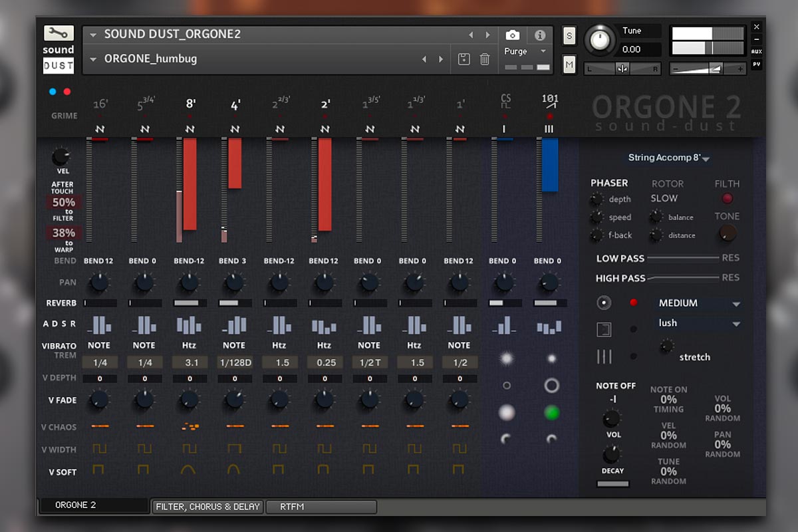Expand the ORGONE_humbug snapshot menu arrow
This screenshot has height=532, width=798.
93,59
